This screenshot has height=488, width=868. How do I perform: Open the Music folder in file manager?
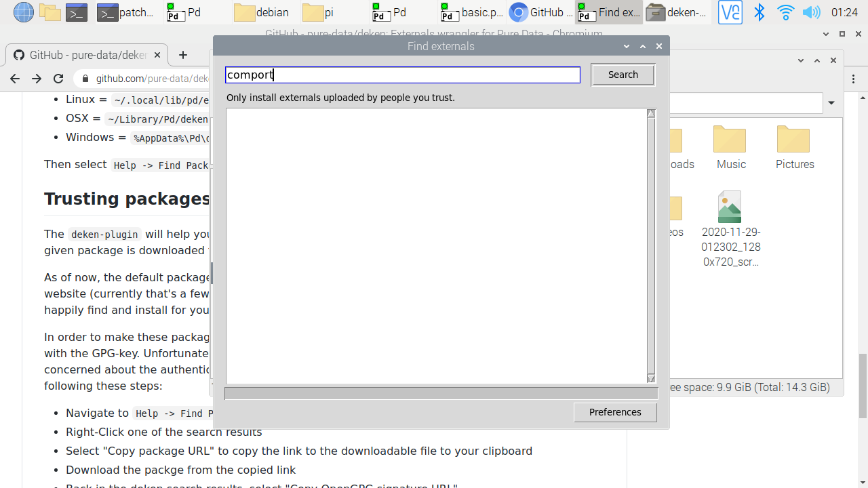pos(730,148)
